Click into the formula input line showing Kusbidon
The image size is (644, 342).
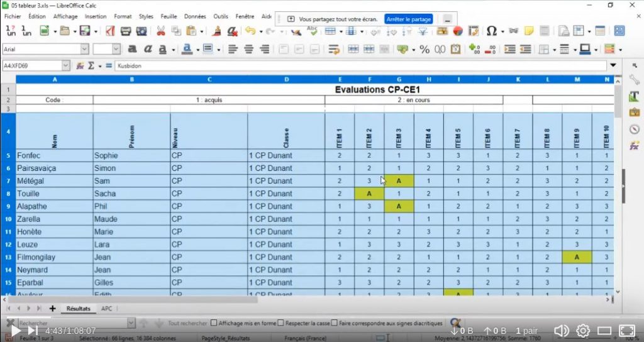(360, 65)
